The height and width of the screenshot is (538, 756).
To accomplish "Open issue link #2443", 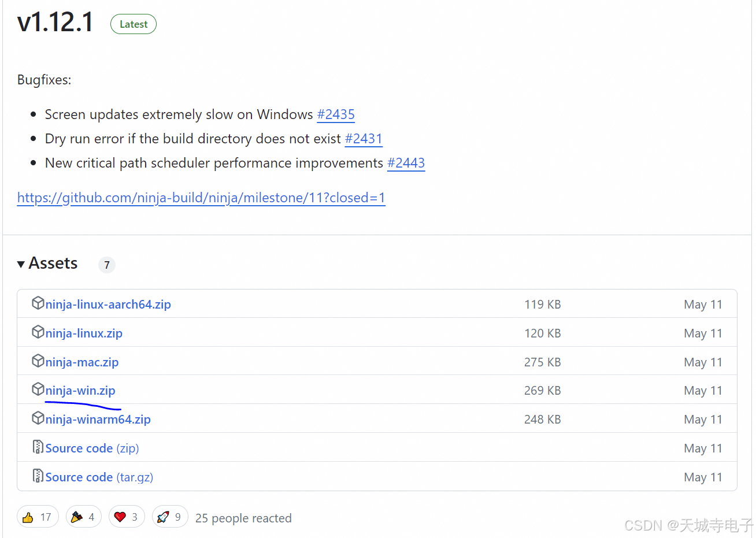I will [x=406, y=163].
